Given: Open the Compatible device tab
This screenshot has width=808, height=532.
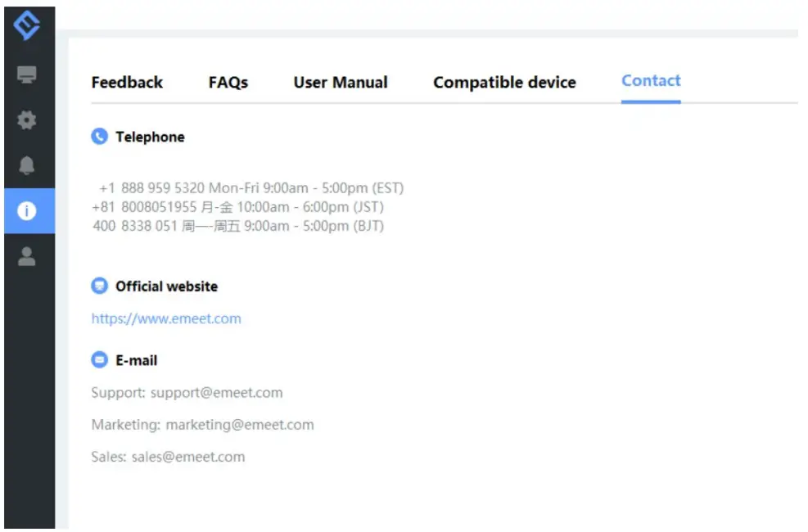Looking at the screenshot, I should [504, 81].
